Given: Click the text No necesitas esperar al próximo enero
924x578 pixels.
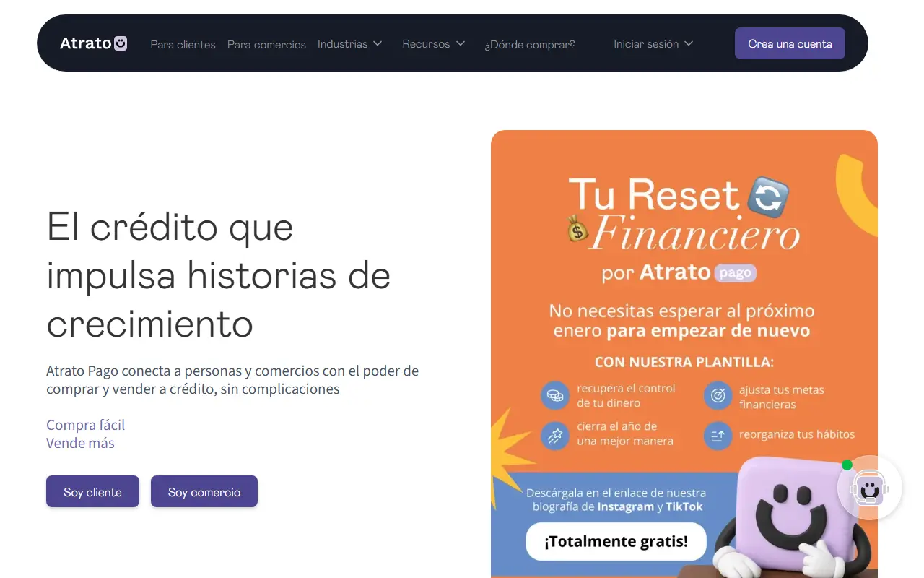Looking at the screenshot, I should coord(681,321).
